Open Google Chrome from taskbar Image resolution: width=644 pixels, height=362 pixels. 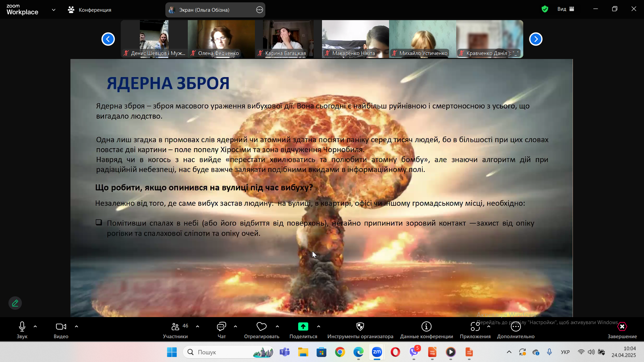[340, 352]
